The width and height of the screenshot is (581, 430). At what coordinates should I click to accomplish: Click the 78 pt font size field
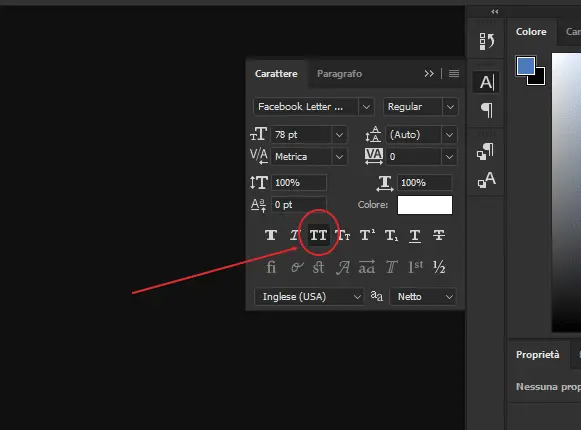tap(301, 135)
